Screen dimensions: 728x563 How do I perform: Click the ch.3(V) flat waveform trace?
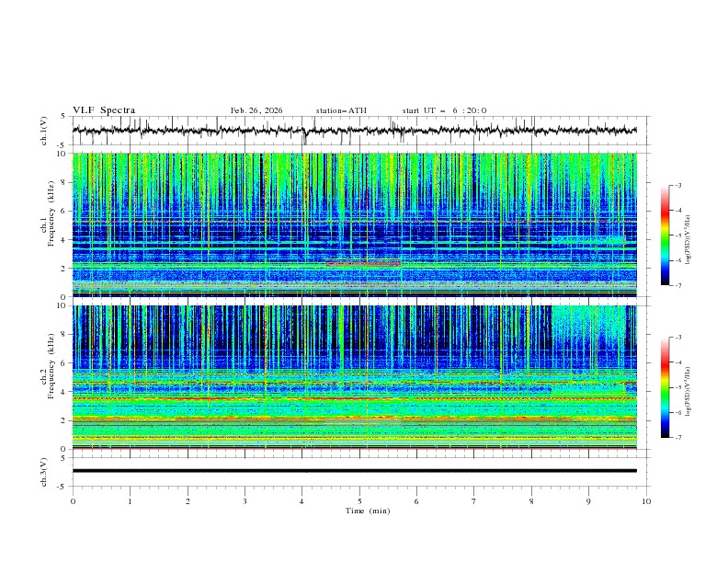pos(354,471)
